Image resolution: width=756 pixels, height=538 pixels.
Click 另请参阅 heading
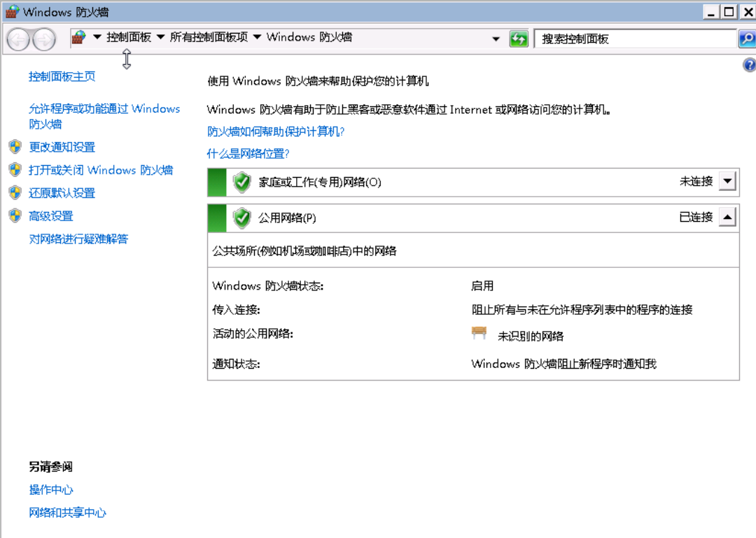[x=50, y=467]
